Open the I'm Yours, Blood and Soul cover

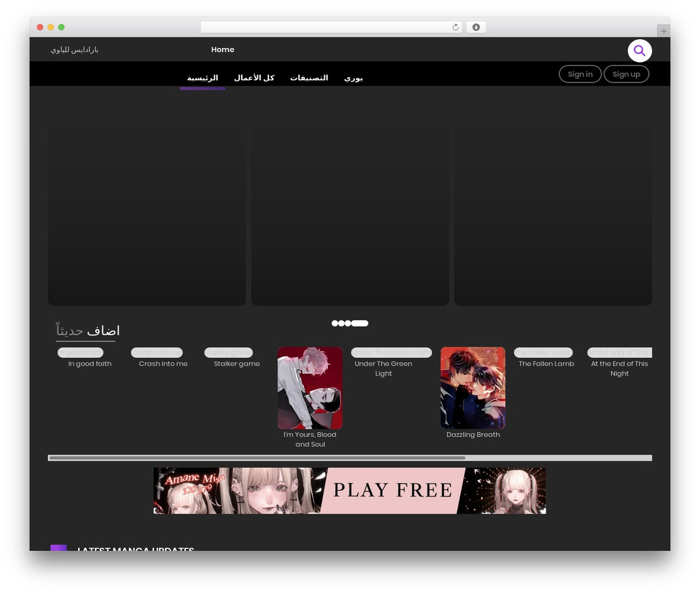(x=310, y=388)
